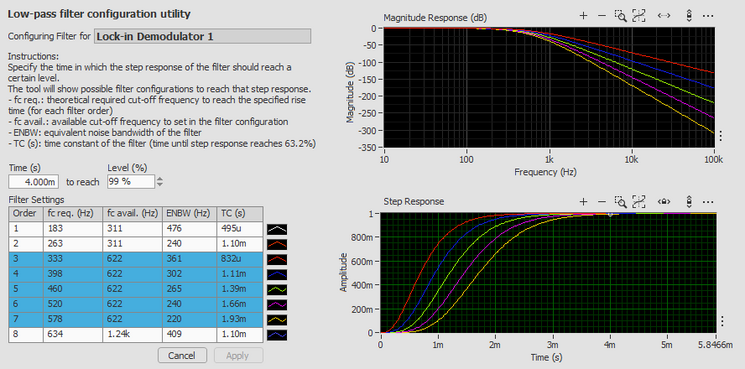Select filter order 2 row
The height and width of the screenshot is (369, 745).
136,244
